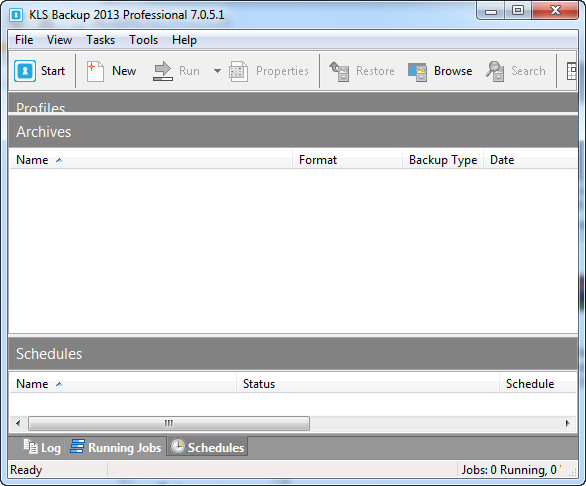Create a New backup profile
This screenshot has height=486, width=586.
click(x=111, y=71)
